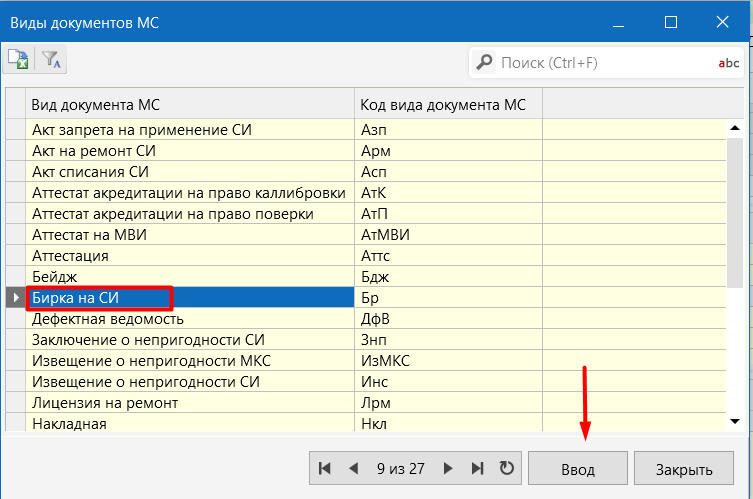Click the code cell ДфВ

[449, 319]
